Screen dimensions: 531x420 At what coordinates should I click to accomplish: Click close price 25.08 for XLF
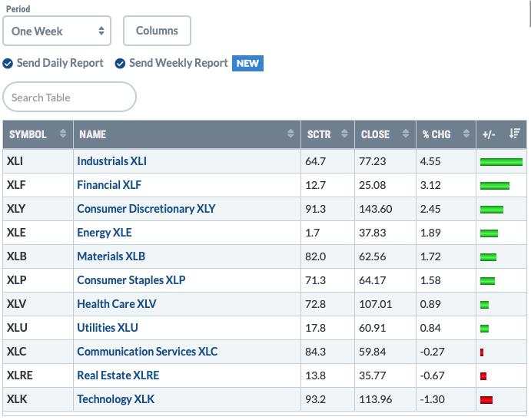pos(372,185)
